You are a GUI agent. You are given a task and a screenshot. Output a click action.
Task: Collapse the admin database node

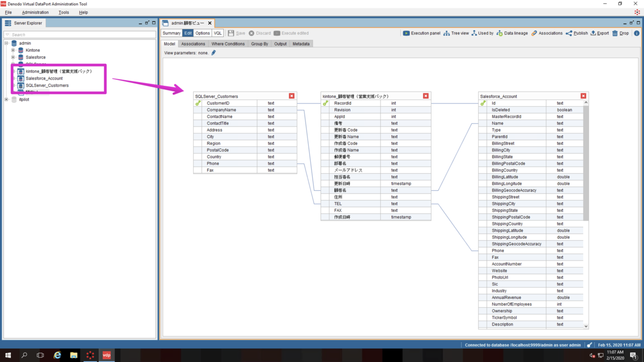(x=6, y=43)
